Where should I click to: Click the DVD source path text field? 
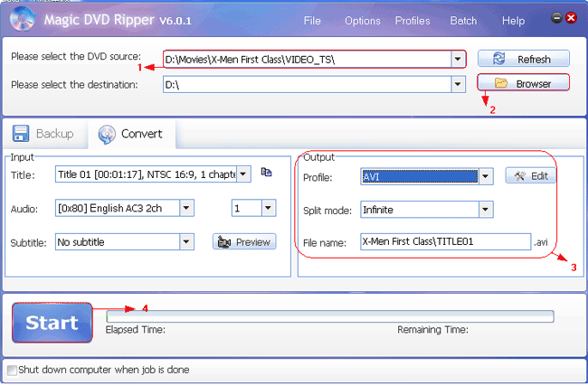click(308, 59)
